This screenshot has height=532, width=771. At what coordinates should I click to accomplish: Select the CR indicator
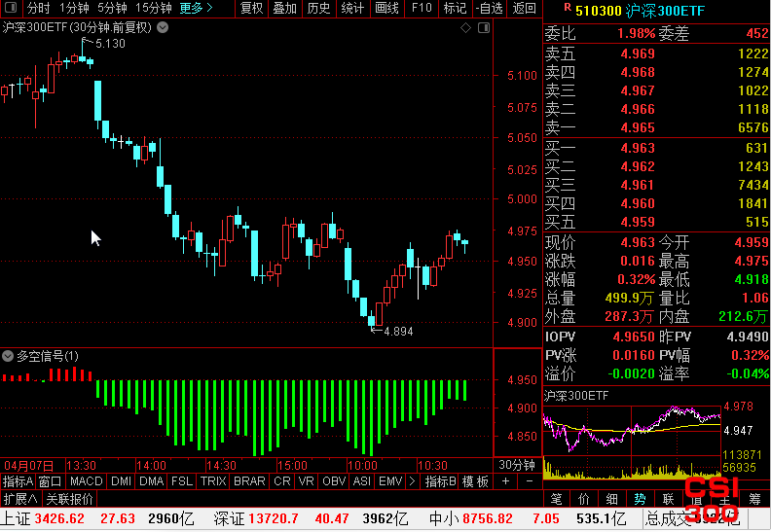[282, 481]
